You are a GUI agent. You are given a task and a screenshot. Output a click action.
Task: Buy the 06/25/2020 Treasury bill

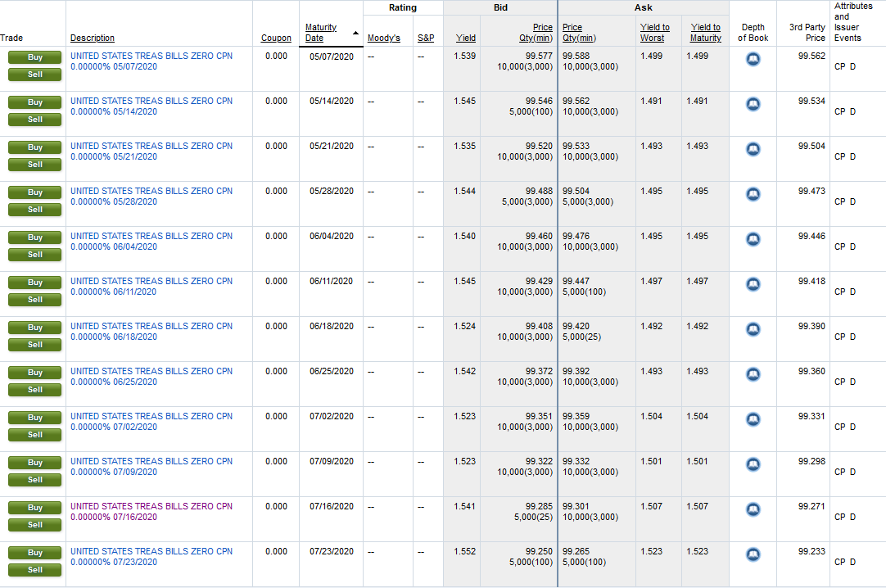(x=35, y=373)
